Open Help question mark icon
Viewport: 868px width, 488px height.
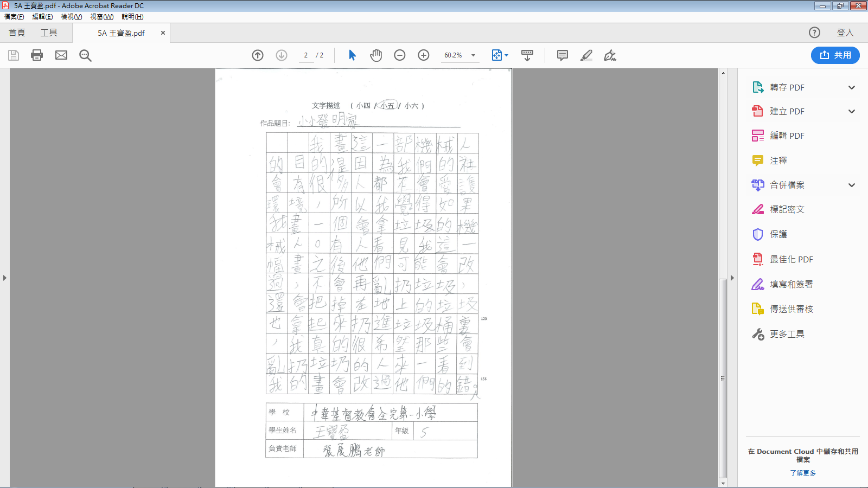tap(814, 33)
